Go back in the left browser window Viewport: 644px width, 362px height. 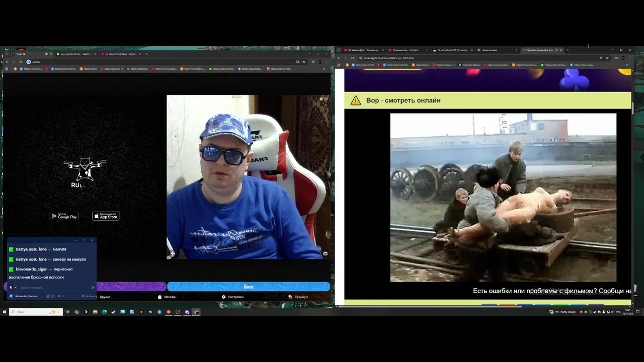coord(7,62)
